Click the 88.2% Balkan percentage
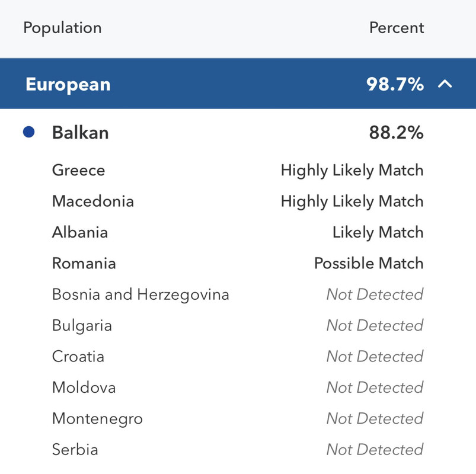This screenshot has height=474, width=476. 396,133
